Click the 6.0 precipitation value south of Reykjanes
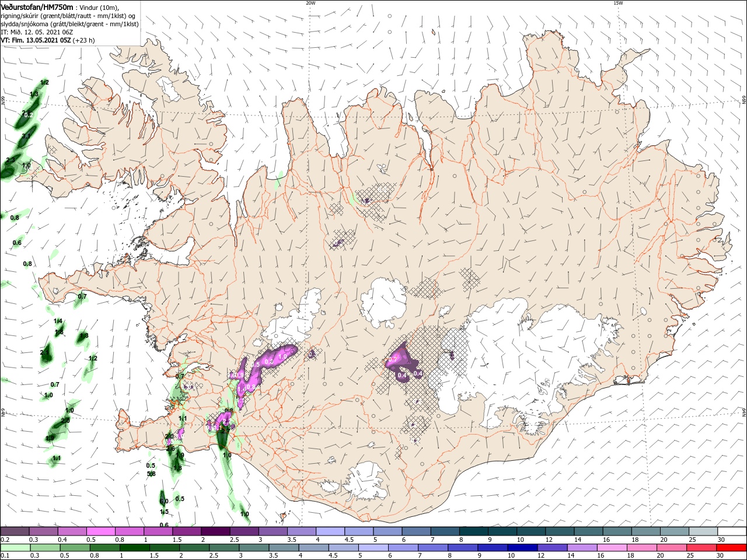The height and width of the screenshot is (560, 747). point(164,501)
